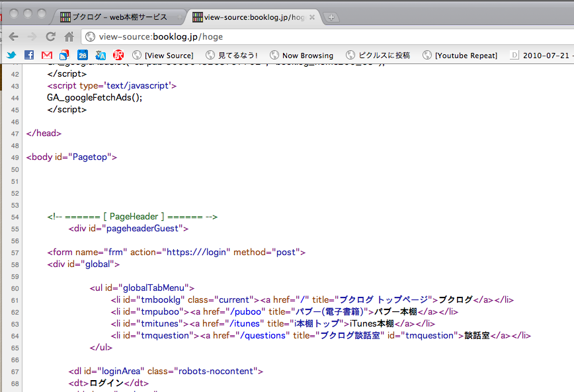Open the 2010-07-21 bookmark
Viewport: 574px width, 392px height.
(x=542, y=55)
